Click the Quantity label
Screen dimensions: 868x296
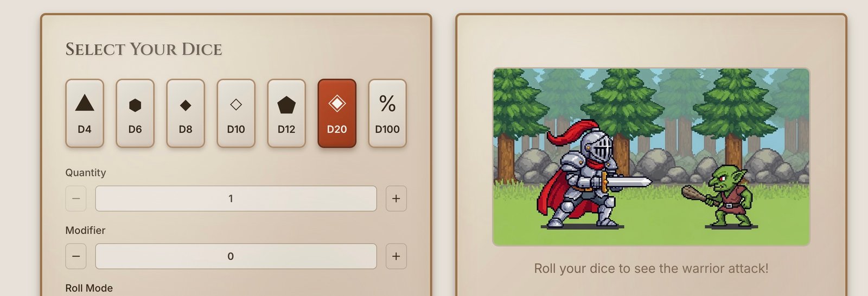pyautogui.click(x=86, y=173)
